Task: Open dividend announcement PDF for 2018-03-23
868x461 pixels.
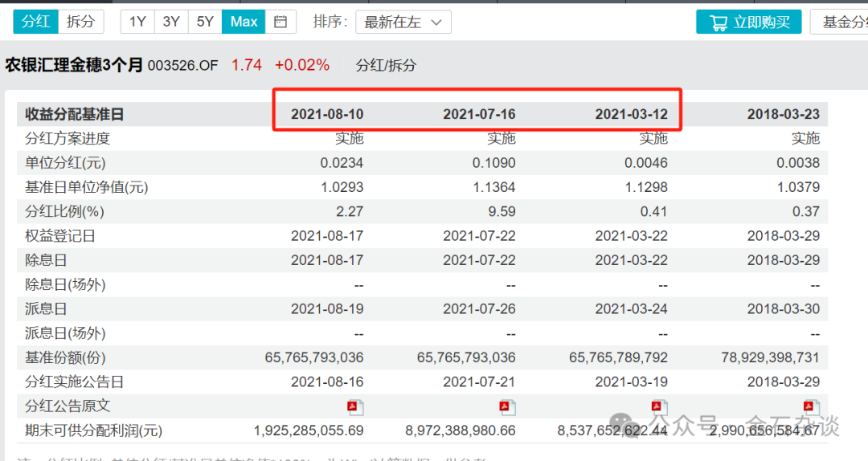Action: [x=812, y=406]
